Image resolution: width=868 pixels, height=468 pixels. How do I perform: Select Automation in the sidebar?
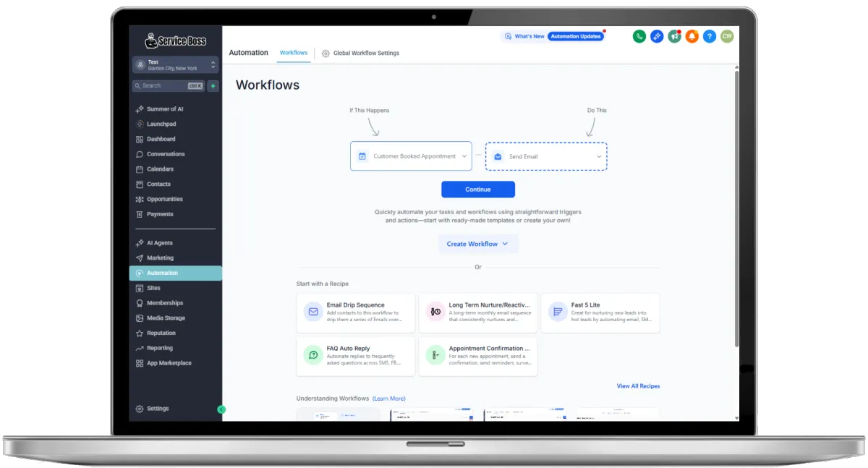[x=176, y=273]
